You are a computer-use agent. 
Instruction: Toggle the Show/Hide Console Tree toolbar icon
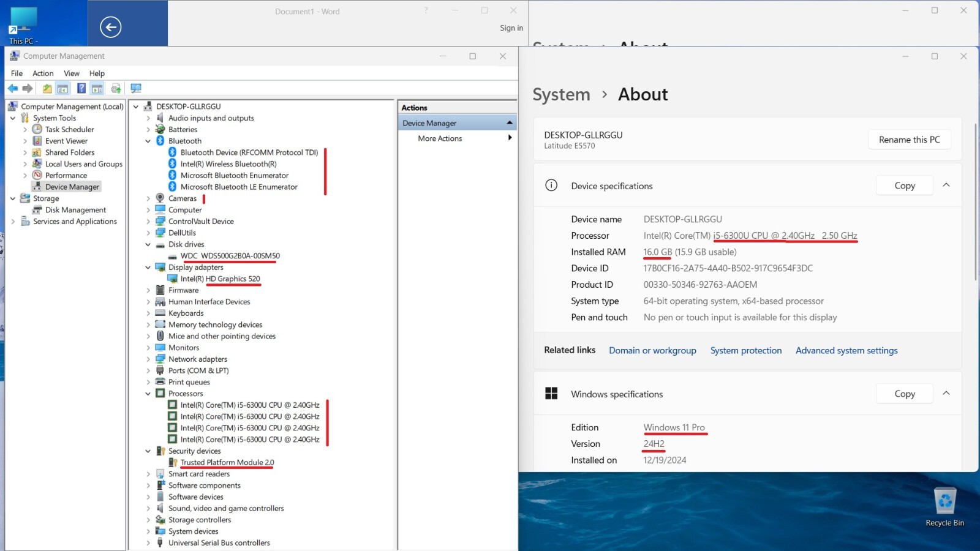pyautogui.click(x=62, y=89)
